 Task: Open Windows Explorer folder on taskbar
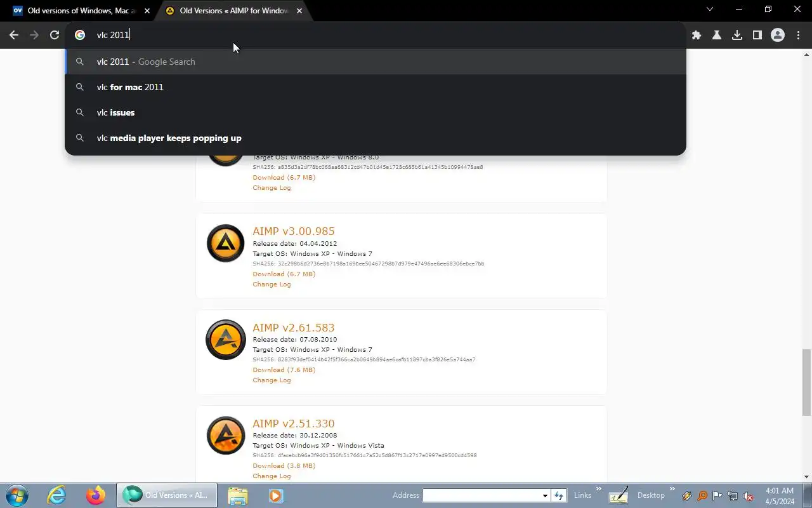237,495
